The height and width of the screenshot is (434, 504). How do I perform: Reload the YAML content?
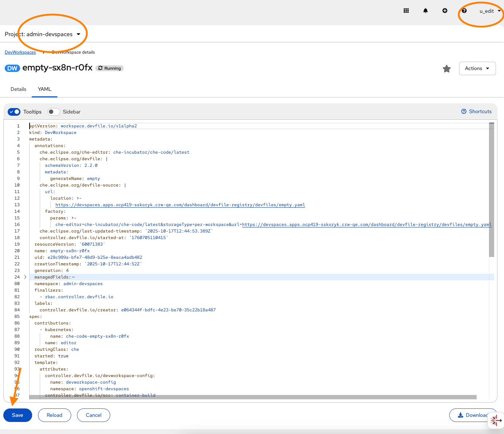pos(54,415)
